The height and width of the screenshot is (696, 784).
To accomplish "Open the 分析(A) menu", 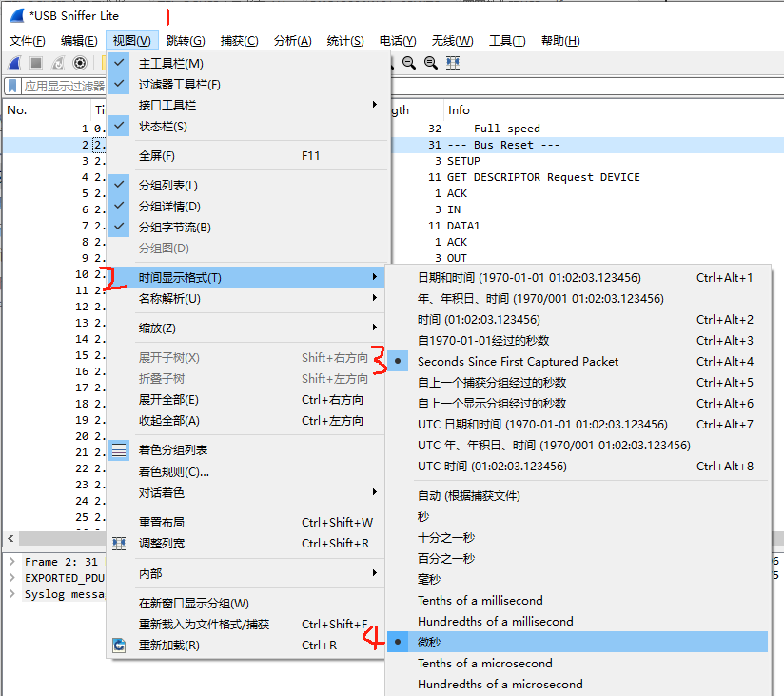I will (x=292, y=41).
